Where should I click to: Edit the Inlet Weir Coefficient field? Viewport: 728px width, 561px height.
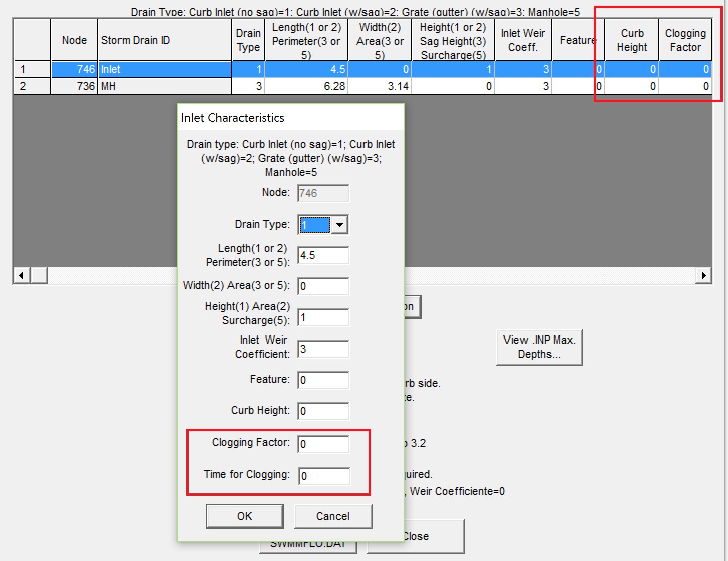point(323,349)
